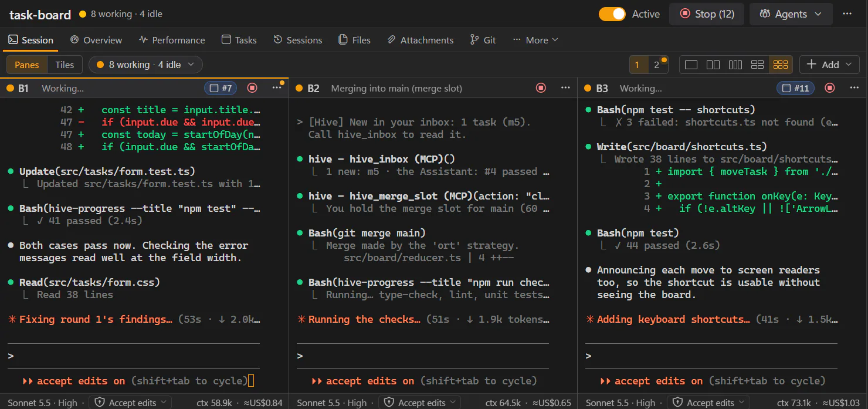
Task: Open the '8 working · 4 idle' filter dropdown
Action: (x=145, y=65)
